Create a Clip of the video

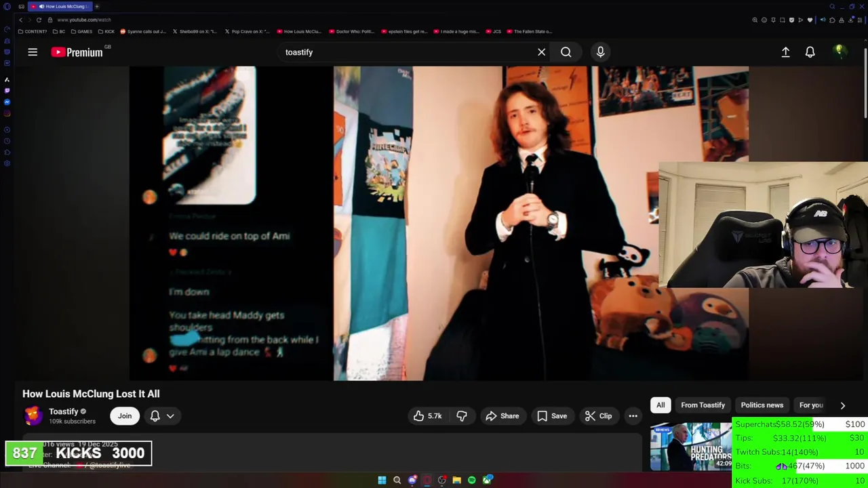(598, 416)
